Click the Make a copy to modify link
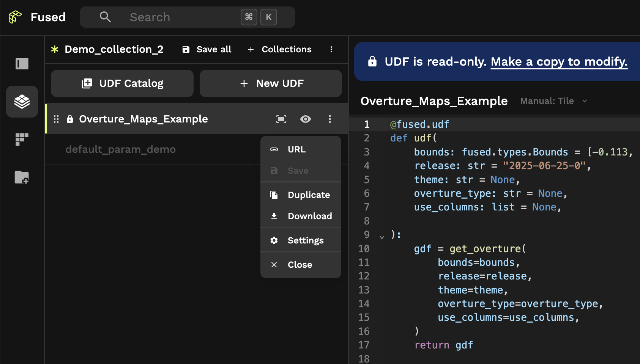The height and width of the screenshot is (364, 640). (559, 61)
